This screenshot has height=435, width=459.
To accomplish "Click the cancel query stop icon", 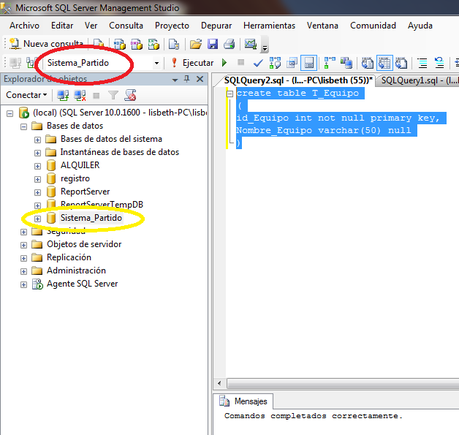I will (241, 62).
